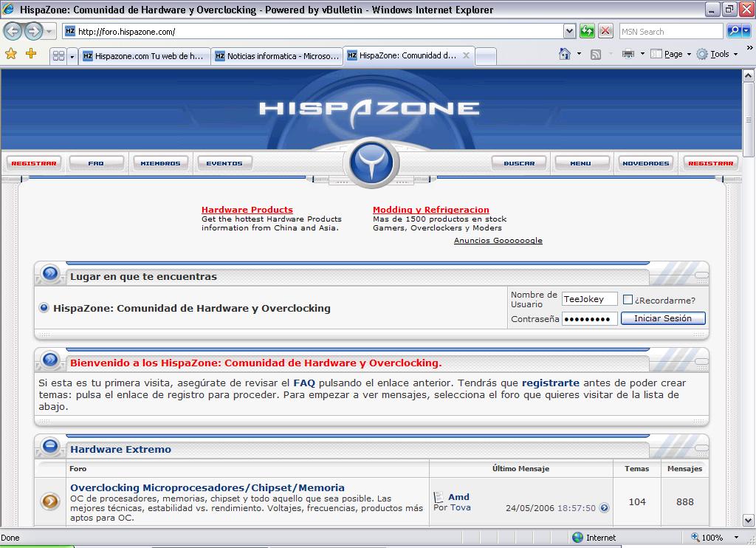The width and height of the screenshot is (756, 548).
Task: Click the Print toolbar icon
Action: pyautogui.click(x=628, y=54)
